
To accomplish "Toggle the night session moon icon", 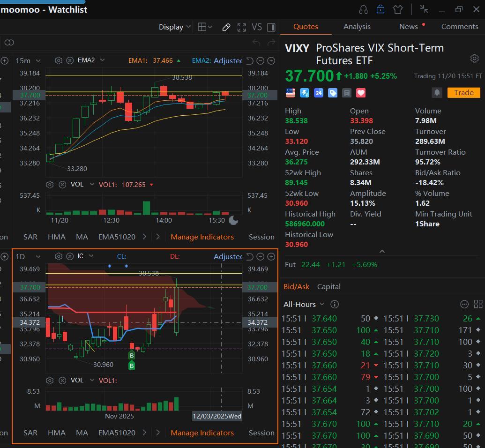I will coord(233,220).
